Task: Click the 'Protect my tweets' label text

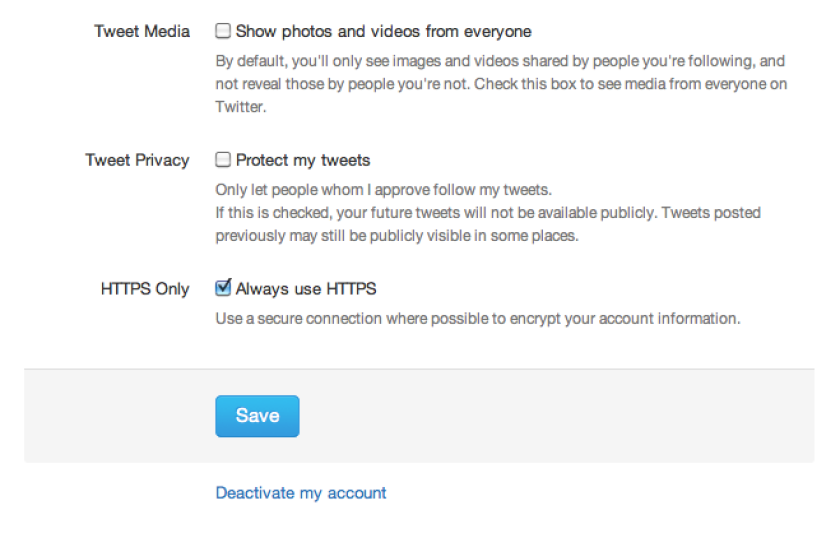Action: point(303,160)
